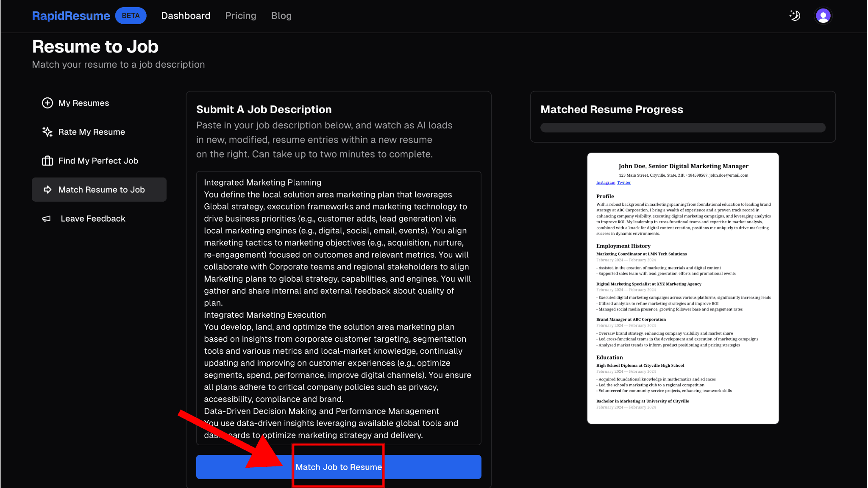868x488 pixels.
Task: Click the arrow icon for Match Resume to Job
Action: [x=47, y=190]
